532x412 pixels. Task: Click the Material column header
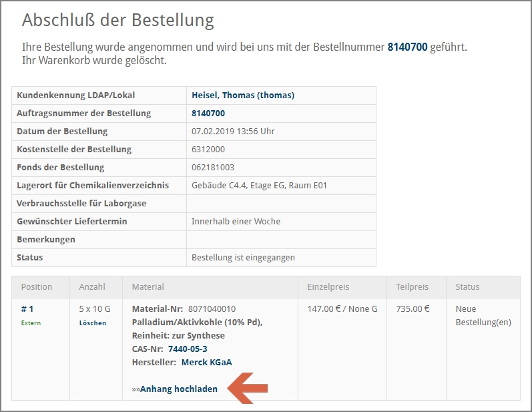click(x=148, y=287)
